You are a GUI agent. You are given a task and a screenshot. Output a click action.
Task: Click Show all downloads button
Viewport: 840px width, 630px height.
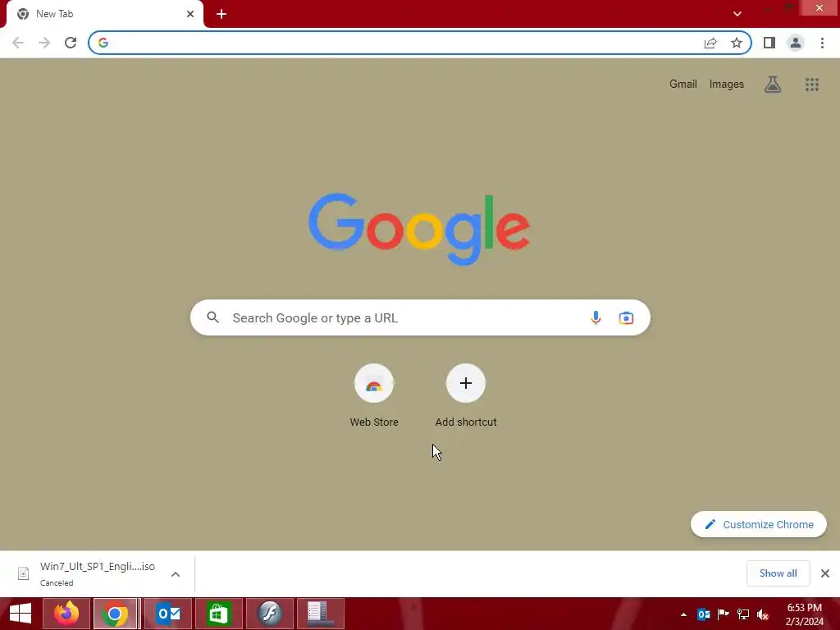pyautogui.click(x=778, y=573)
